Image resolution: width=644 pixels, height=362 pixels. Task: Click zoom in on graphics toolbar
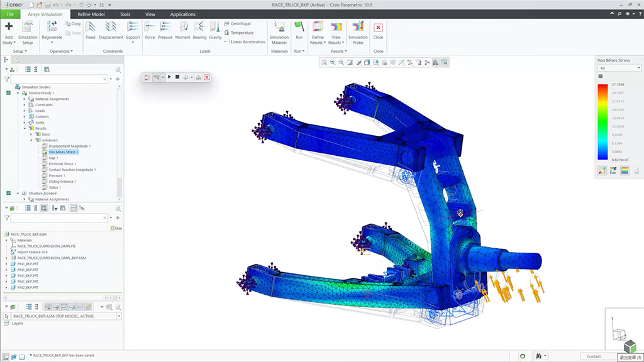pos(332,62)
